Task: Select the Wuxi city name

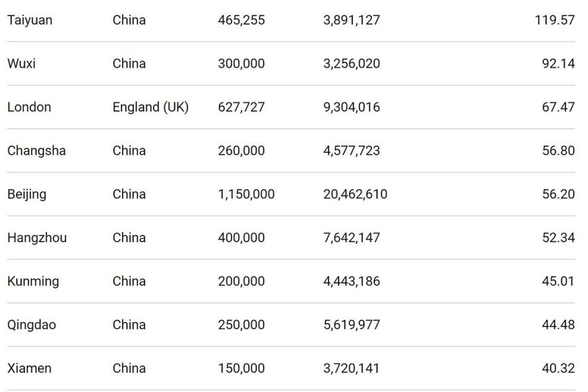Action: click(x=21, y=63)
